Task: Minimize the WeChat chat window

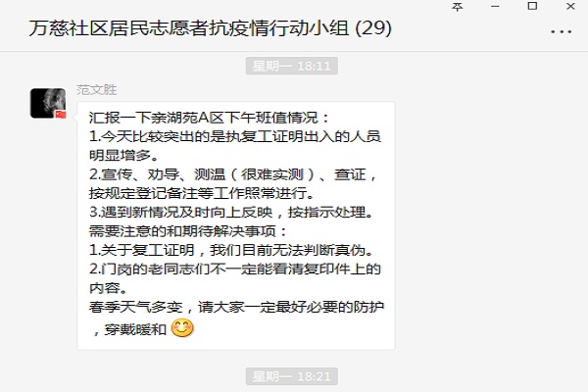Action: coord(495,7)
